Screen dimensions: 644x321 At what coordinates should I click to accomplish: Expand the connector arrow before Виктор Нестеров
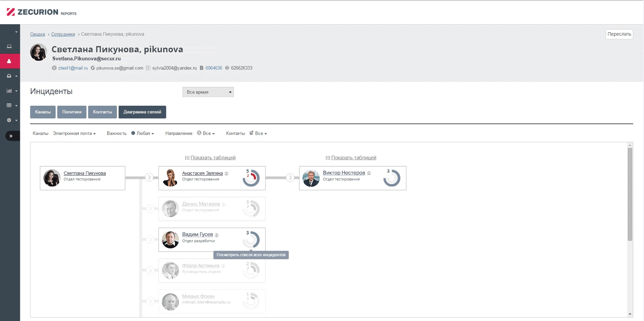pos(290,177)
